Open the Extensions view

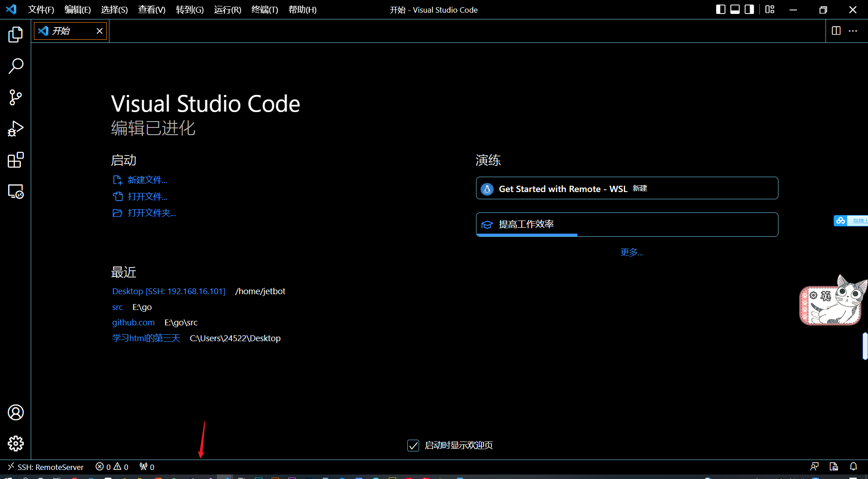point(15,160)
